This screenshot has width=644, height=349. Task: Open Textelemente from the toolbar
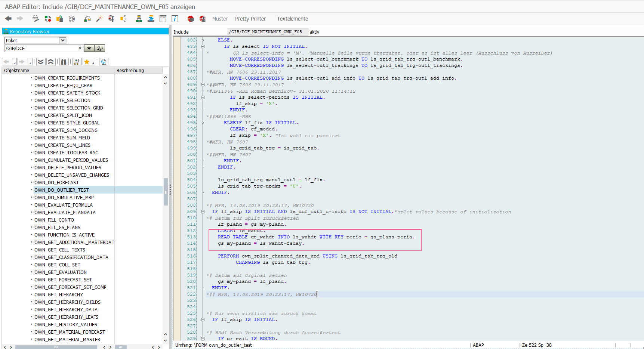click(x=292, y=19)
